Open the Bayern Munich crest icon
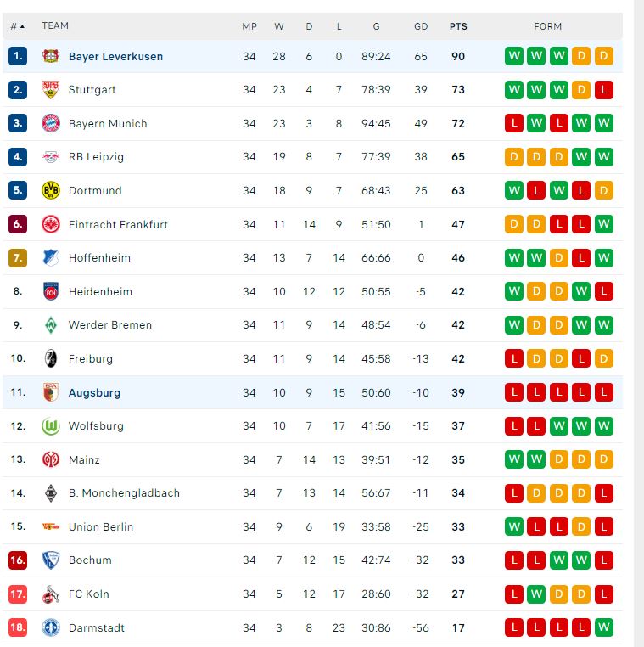The image size is (644, 647). [51, 123]
